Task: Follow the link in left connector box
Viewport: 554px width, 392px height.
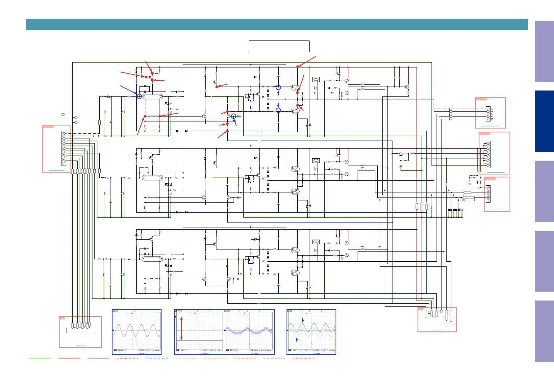Action: coord(56,170)
